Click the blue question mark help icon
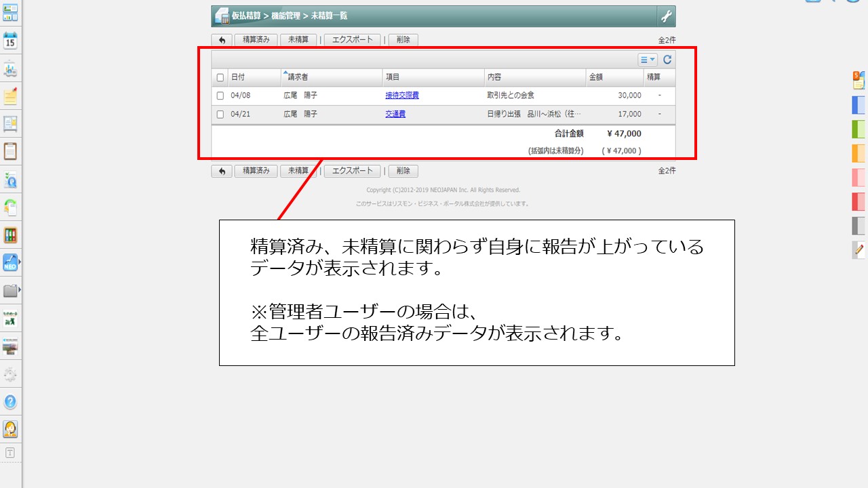The image size is (868, 488). 10,402
